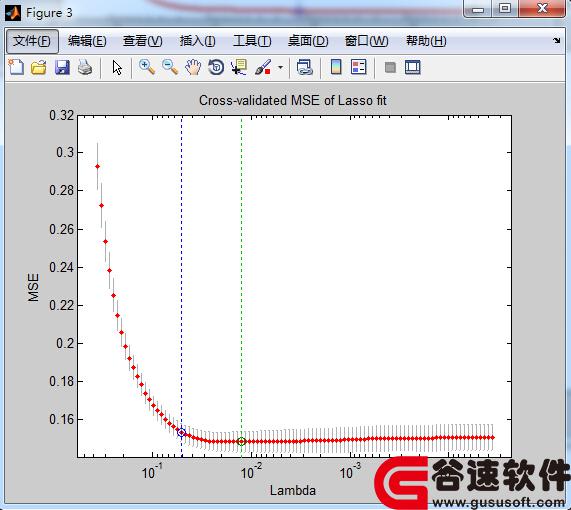Choose the Pan hand tool
The image size is (571, 510).
(193, 67)
